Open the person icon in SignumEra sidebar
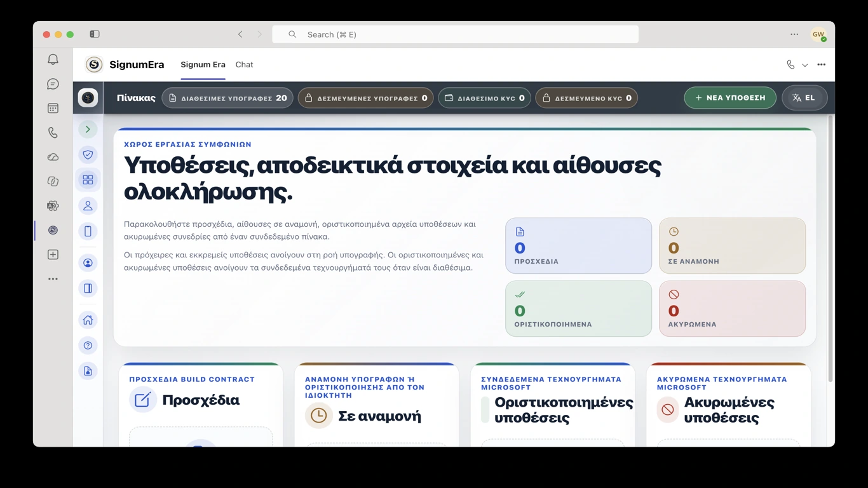The image size is (868, 488). coord(88,206)
